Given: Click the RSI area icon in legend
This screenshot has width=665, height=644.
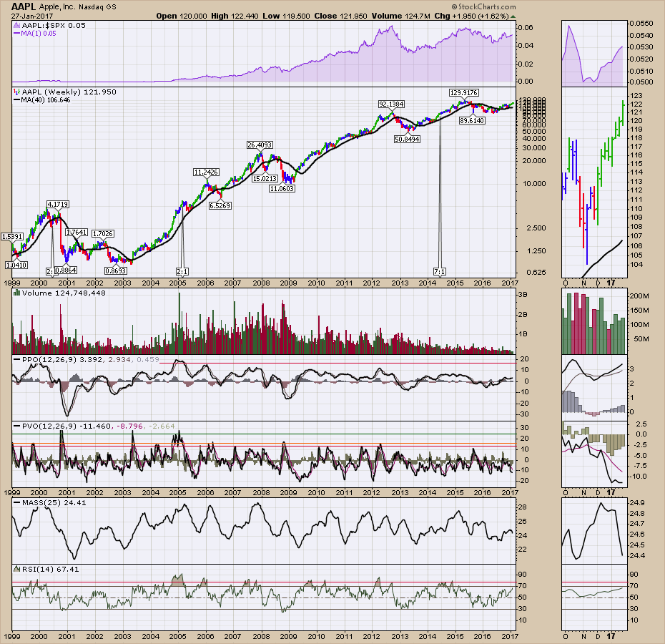Looking at the screenshot, I should click(x=17, y=570).
